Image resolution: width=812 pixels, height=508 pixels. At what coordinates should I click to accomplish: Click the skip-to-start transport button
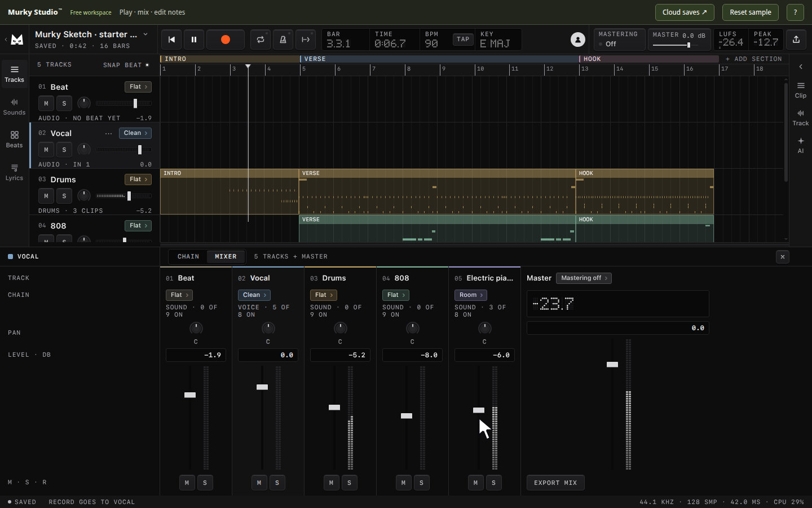[x=172, y=40]
